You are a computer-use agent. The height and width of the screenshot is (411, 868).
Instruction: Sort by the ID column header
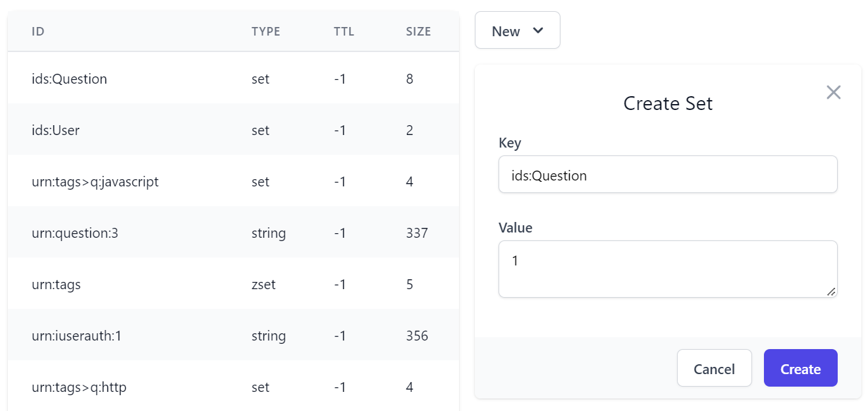point(38,31)
